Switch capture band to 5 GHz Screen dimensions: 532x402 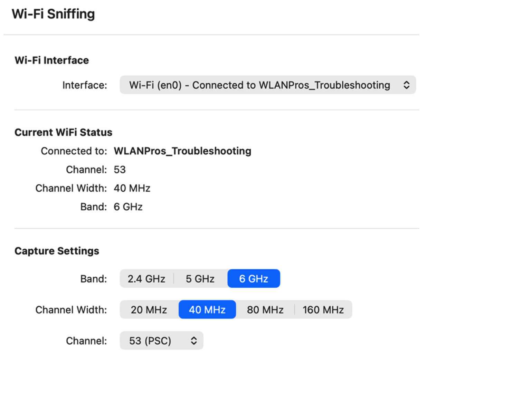point(200,279)
